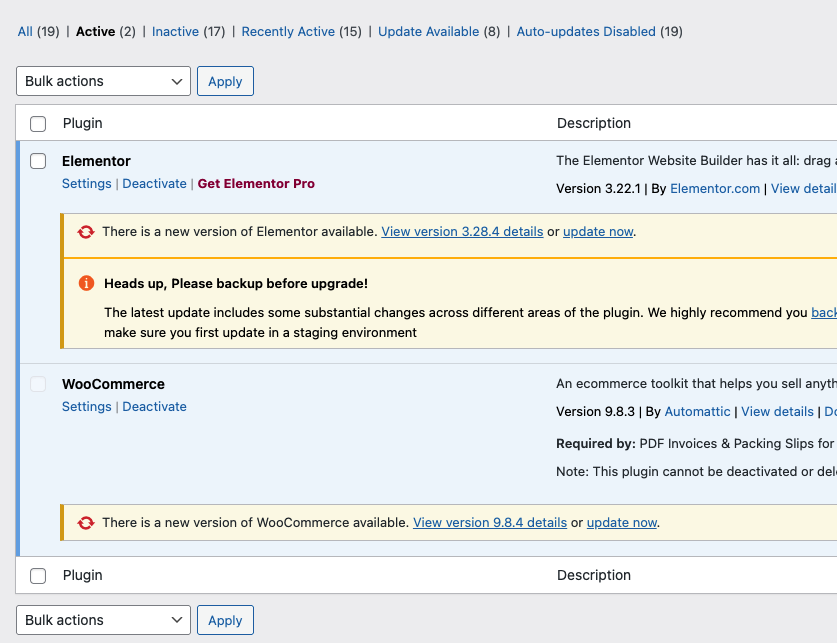The width and height of the screenshot is (837, 643).
Task: Toggle the select-all checkbox in footer row
Action: [x=38, y=576]
